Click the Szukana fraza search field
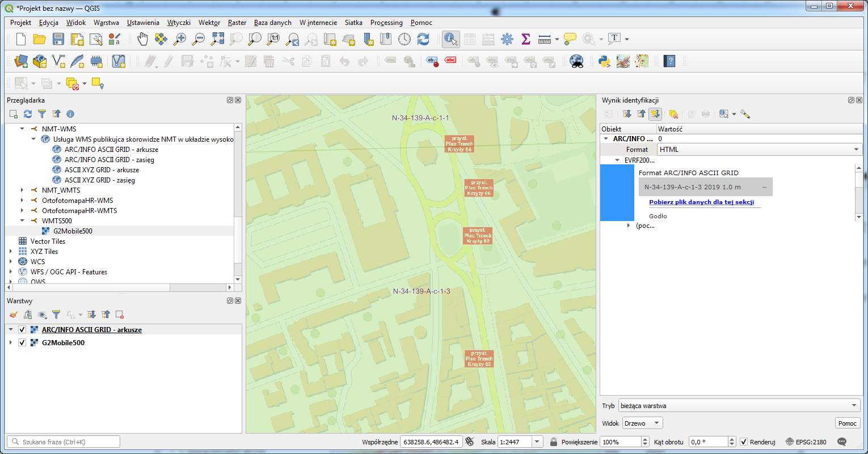The image size is (868, 454). click(64, 442)
